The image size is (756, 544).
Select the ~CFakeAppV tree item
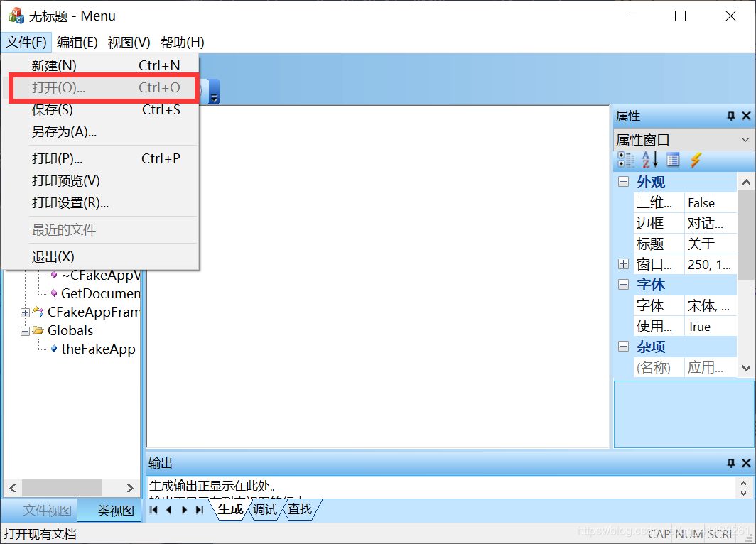101,275
